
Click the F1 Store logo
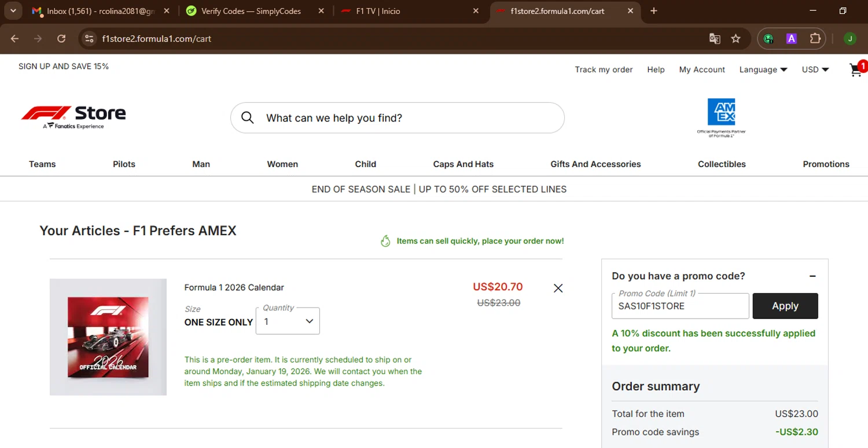coord(73,117)
